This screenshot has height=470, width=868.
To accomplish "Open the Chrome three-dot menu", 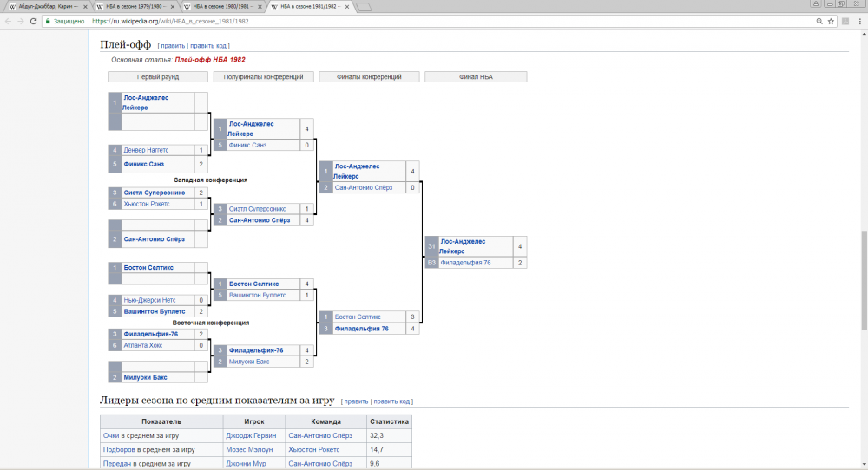I will point(858,21).
